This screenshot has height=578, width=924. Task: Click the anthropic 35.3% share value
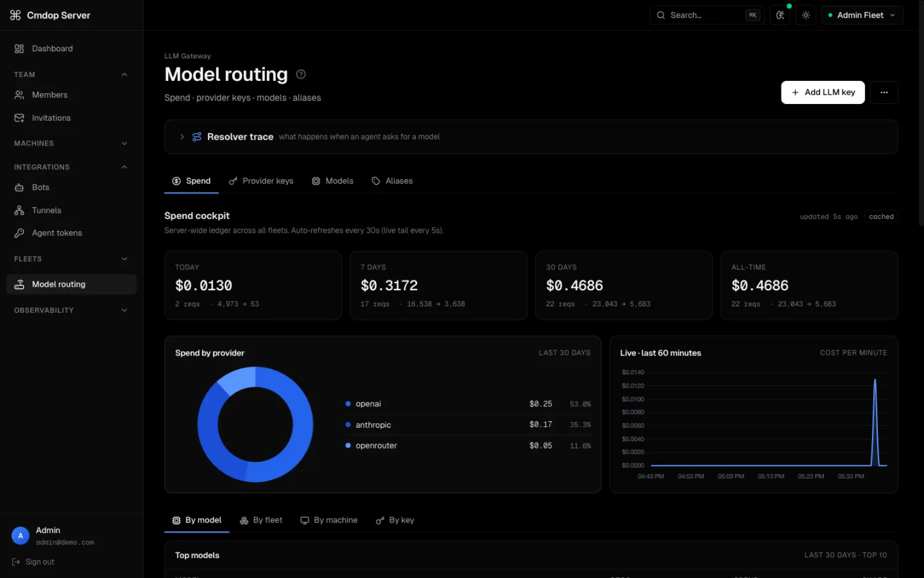pyautogui.click(x=580, y=425)
